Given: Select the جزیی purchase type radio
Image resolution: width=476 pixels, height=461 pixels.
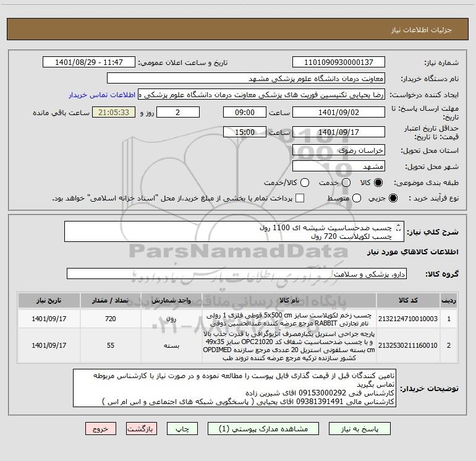Looking at the screenshot, I should click(393, 198).
